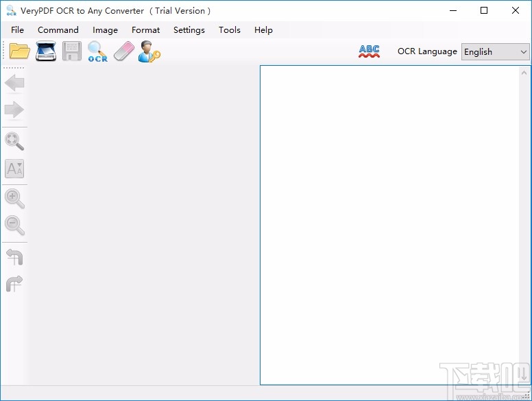The image size is (532, 401).
Task: Rotate image left with the counterclockwise arrow
Action: 14,257
